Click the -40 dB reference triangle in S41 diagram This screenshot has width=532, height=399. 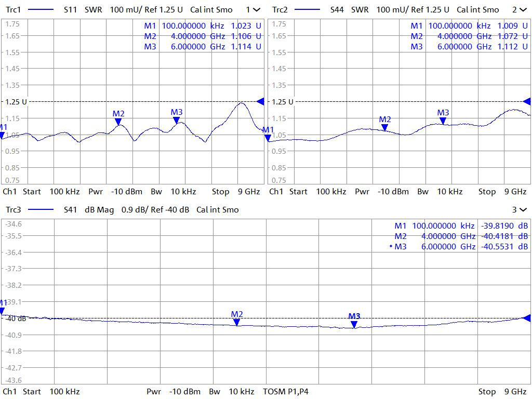coord(527,318)
